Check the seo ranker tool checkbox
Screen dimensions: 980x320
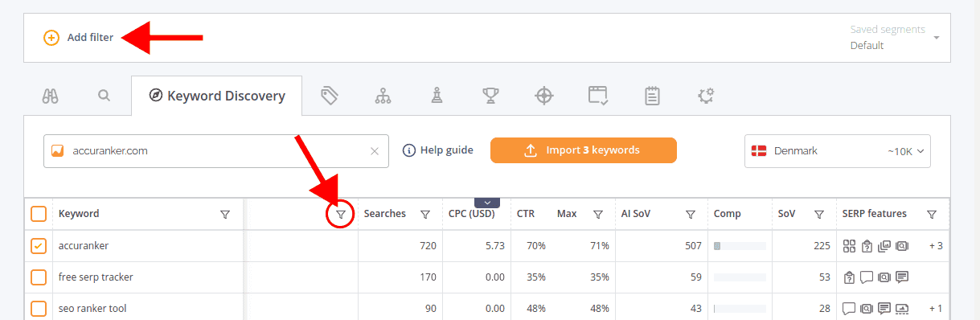[x=39, y=309]
